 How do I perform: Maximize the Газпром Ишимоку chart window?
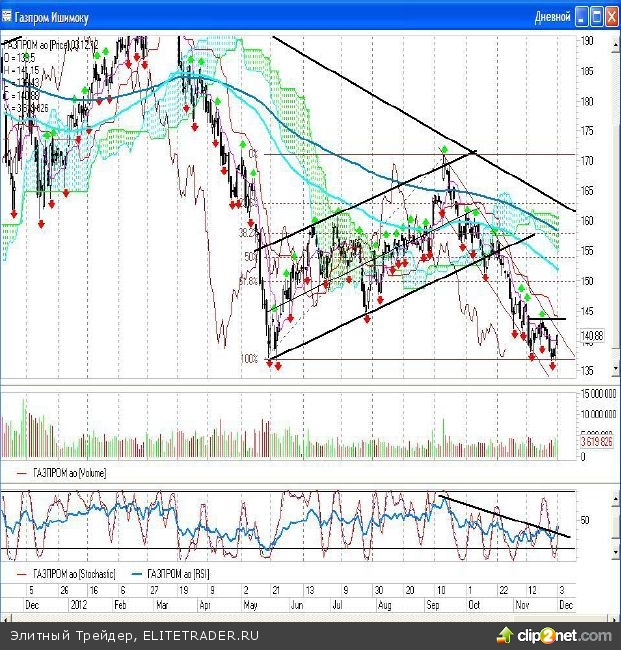tap(598, 16)
